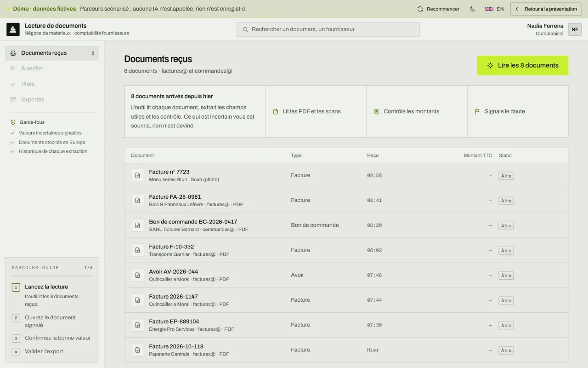The width and height of the screenshot is (588, 368).
Task: Open Documents reçus in sidebar
Action: (52, 53)
